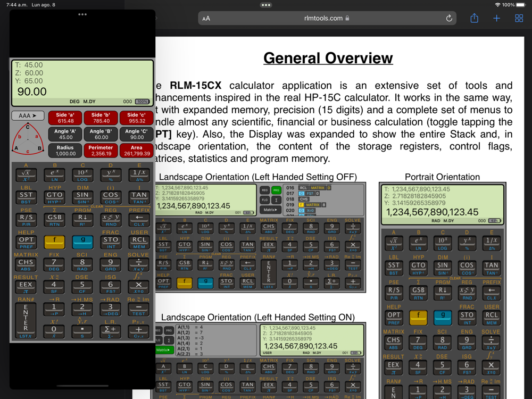
Task: Tap the minus key on calculator
Action: (x=139, y=309)
